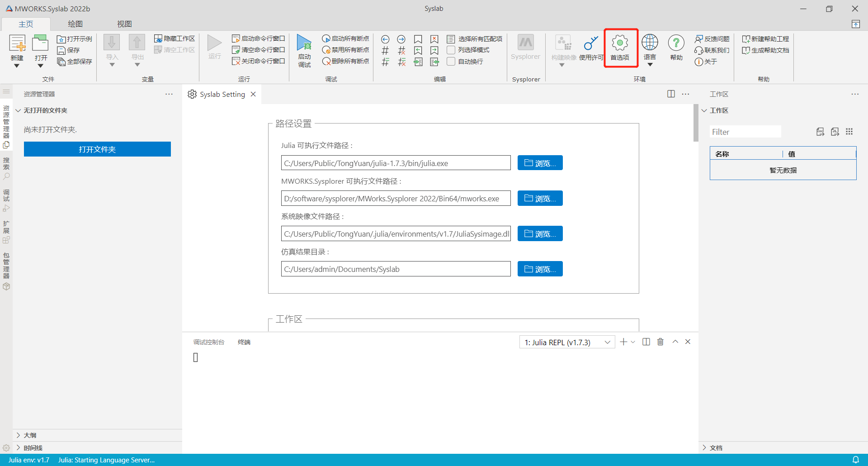
Task: Click 生成帮助文档 generate help docs
Action: click(766, 50)
